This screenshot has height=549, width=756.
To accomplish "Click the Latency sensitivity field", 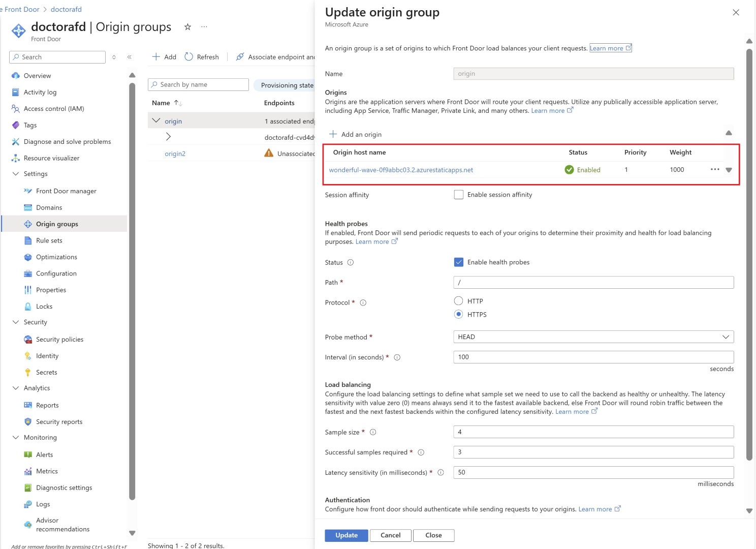I will [593, 472].
